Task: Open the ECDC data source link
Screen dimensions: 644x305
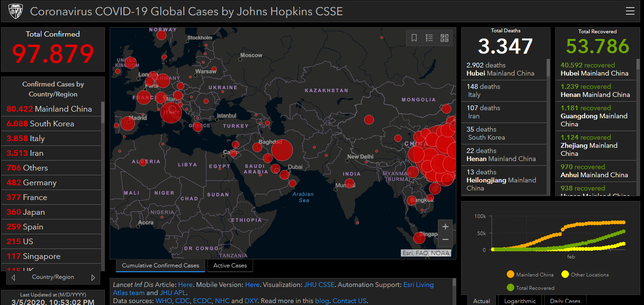Action: coord(203,301)
